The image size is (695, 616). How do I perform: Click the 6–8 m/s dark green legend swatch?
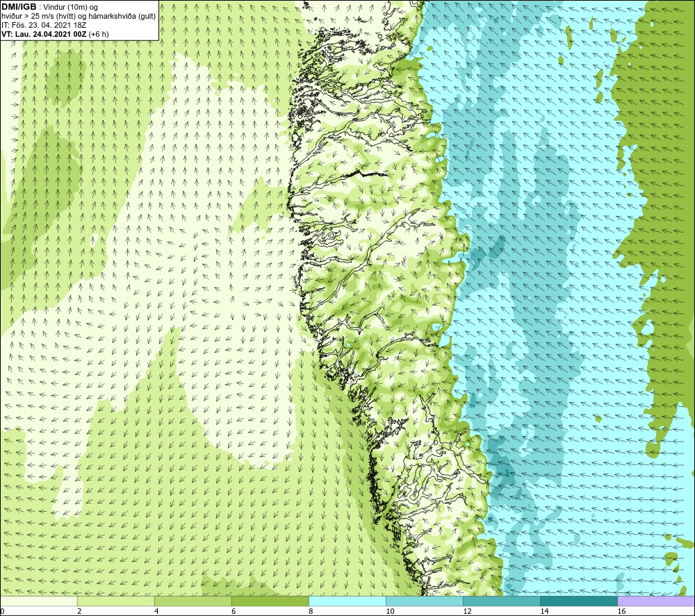270,601
